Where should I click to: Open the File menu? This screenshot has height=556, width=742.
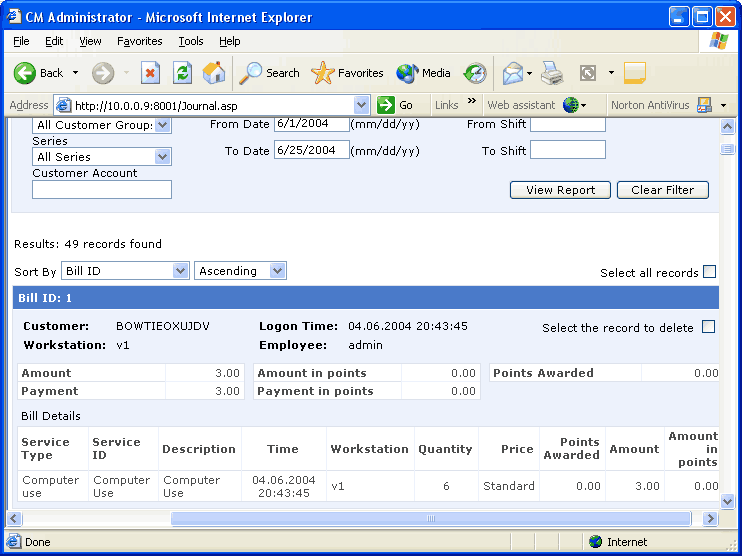(21, 41)
